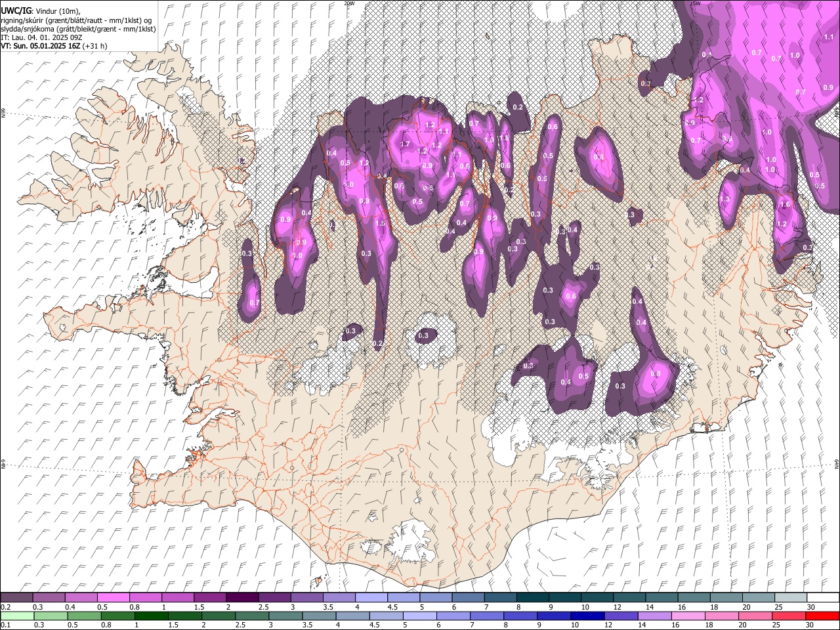The height and width of the screenshot is (630, 840).
Task: Pick the 10–12 swatch in the upper legend row
Action: 597,598
